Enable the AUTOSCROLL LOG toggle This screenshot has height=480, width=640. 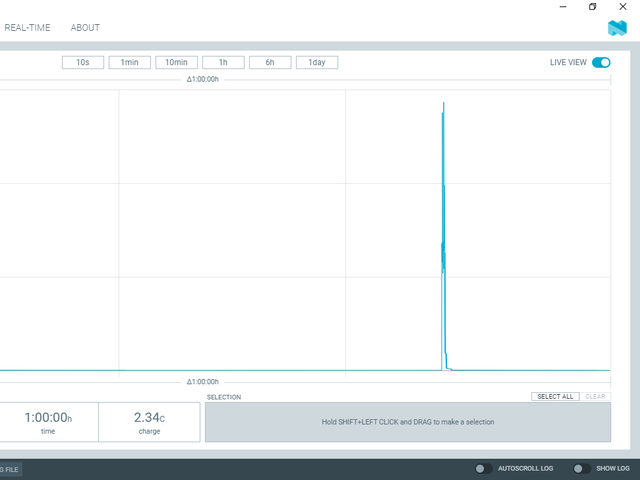click(x=481, y=468)
